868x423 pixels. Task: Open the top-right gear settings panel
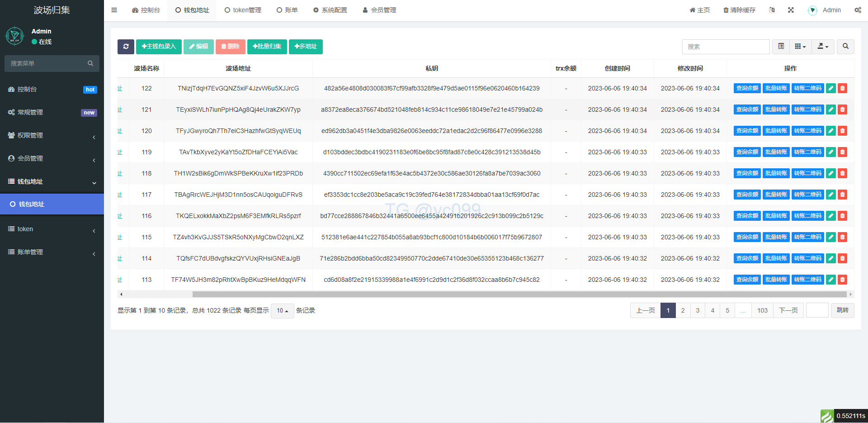point(858,10)
